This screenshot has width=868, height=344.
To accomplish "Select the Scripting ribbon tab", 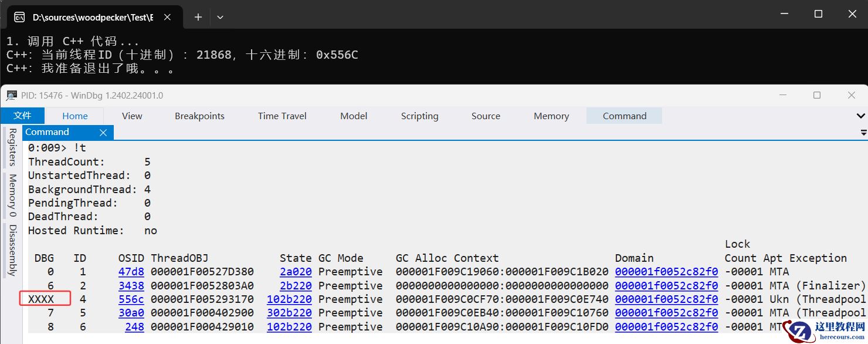I will point(419,116).
